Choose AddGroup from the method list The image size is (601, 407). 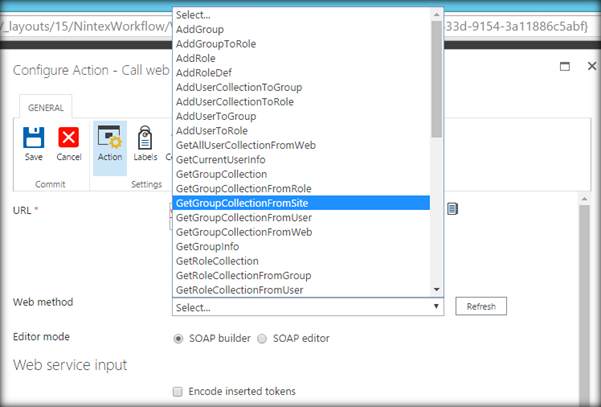tap(301, 30)
